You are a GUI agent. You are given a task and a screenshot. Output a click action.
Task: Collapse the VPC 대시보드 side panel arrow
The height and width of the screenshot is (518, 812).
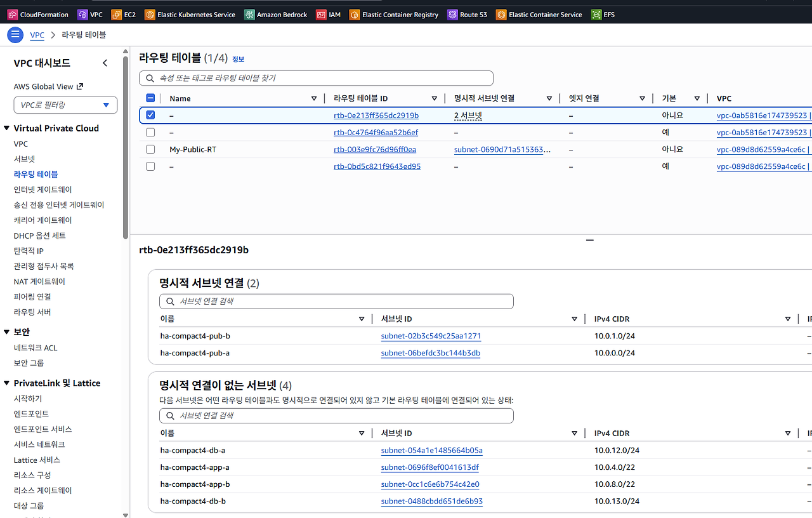pos(105,63)
